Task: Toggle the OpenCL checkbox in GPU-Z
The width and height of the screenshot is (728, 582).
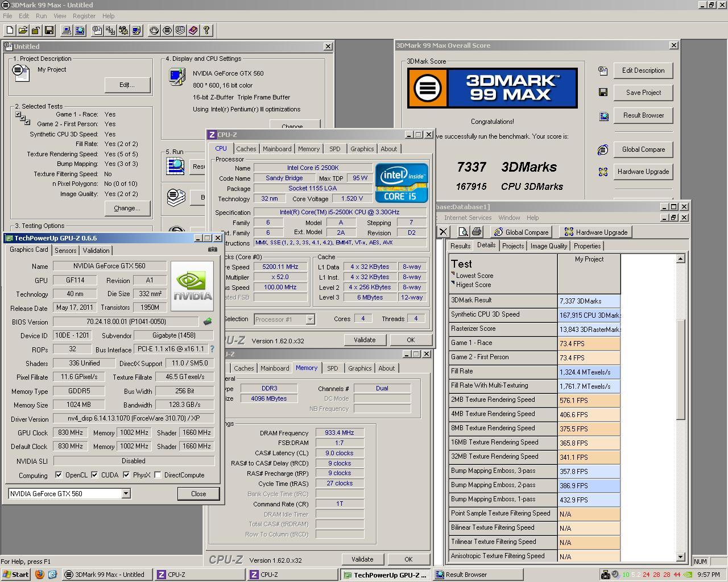Action: tap(59, 475)
